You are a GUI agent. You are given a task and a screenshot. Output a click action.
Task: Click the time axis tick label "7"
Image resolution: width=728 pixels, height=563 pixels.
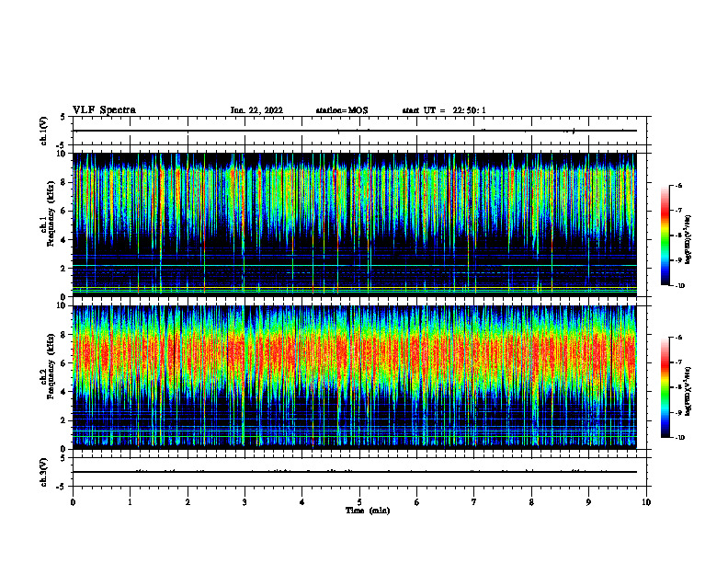pos(474,502)
